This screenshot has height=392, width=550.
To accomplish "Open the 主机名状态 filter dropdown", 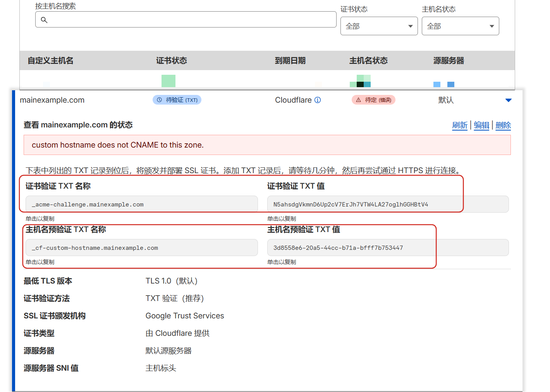I will pos(460,26).
